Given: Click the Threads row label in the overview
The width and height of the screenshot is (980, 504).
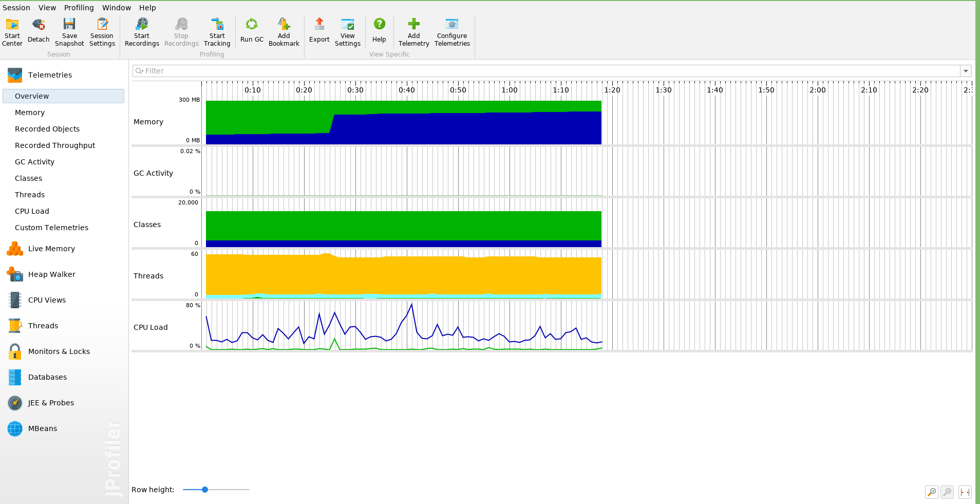Looking at the screenshot, I should (x=148, y=276).
